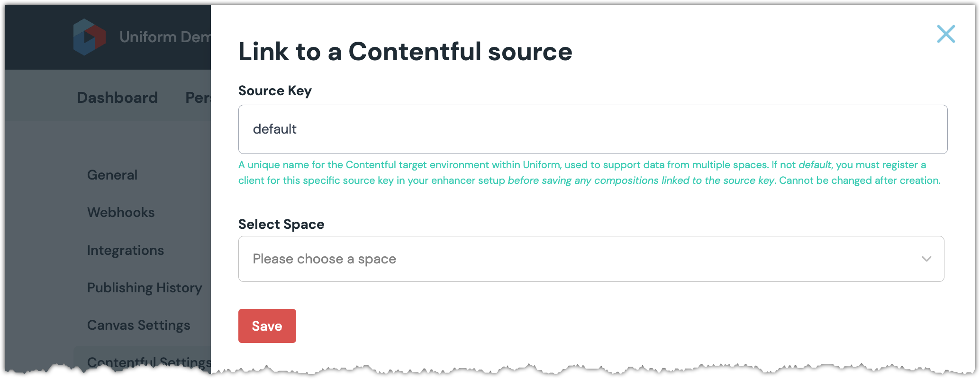Screen dimensions: 980x379
Task: Switch to the Dashboard tab
Action: [117, 98]
